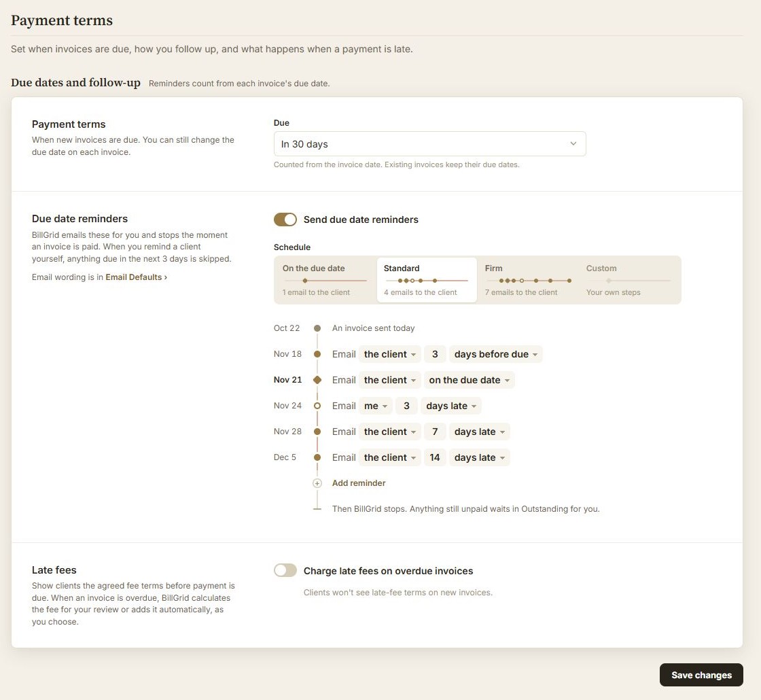Toggle off Send due date reminders
Viewport: 761px width, 700px height.
point(285,220)
